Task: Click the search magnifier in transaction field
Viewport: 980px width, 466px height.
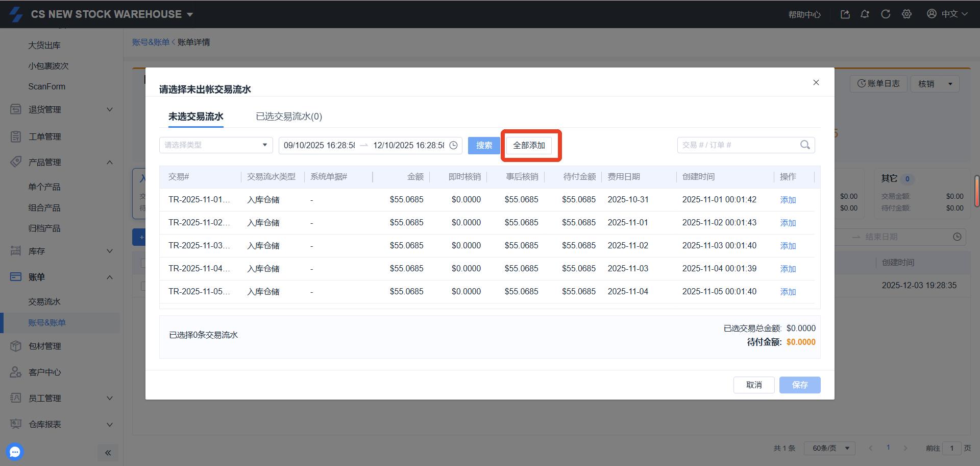Action: 805,145
